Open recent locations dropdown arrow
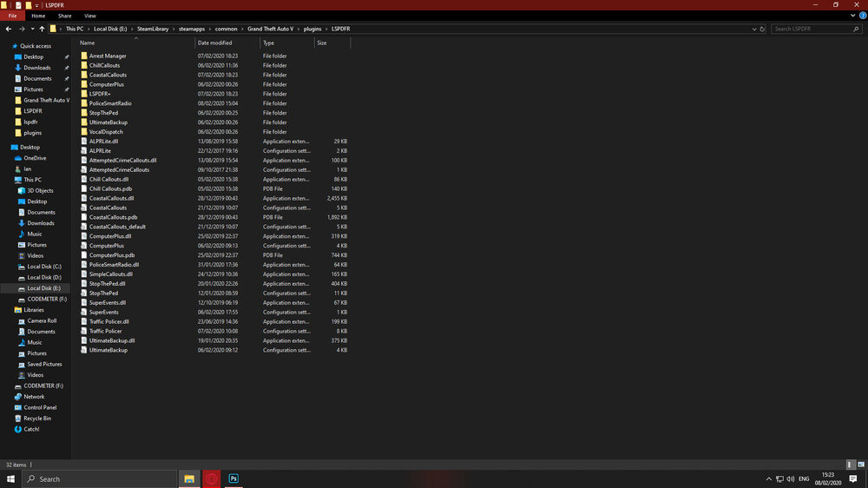Image resolution: width=868 pixels, height=488 pixels. point(32,29)
